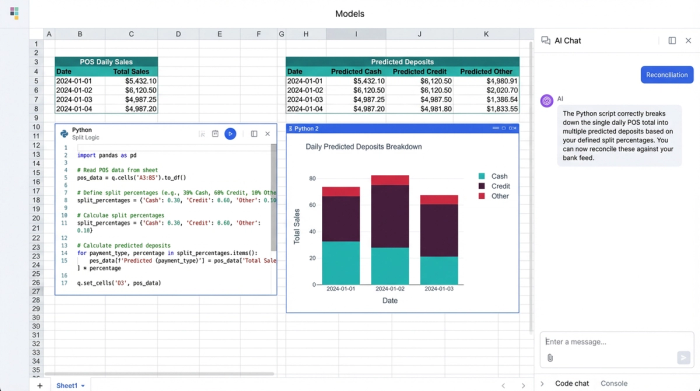Select Total Sales cell $6,120.50
Screen dimensions: 700x391
click(131, 90)
